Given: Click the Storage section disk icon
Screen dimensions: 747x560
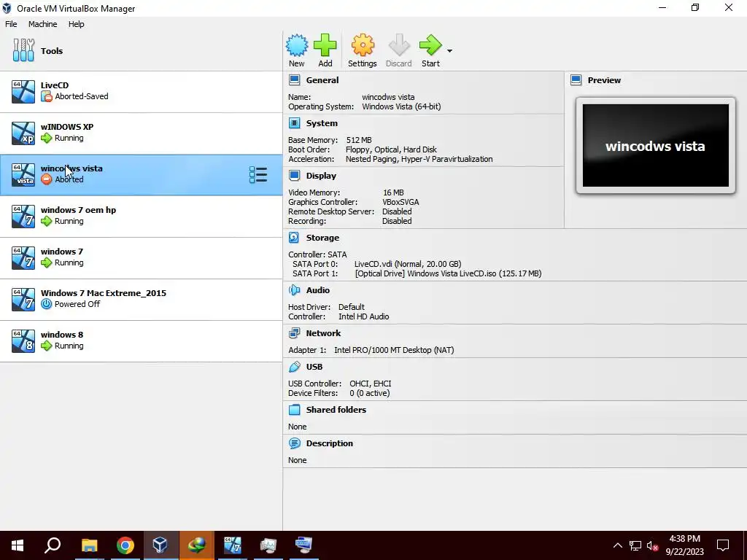Looking at the screenshot, I should 295,238.
